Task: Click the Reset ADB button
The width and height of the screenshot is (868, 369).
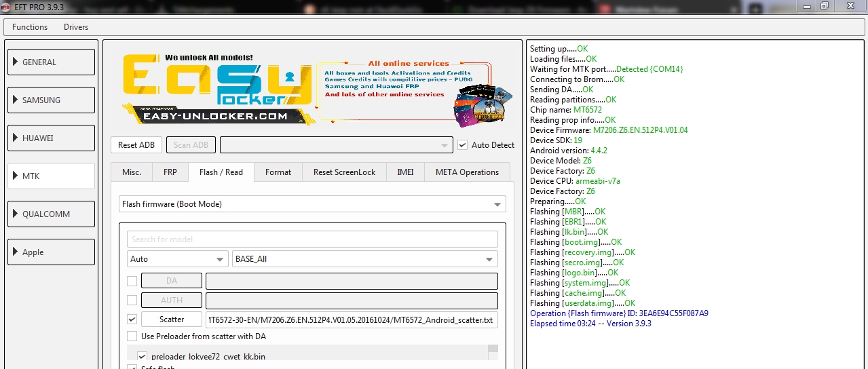Action: click(136, 145)
